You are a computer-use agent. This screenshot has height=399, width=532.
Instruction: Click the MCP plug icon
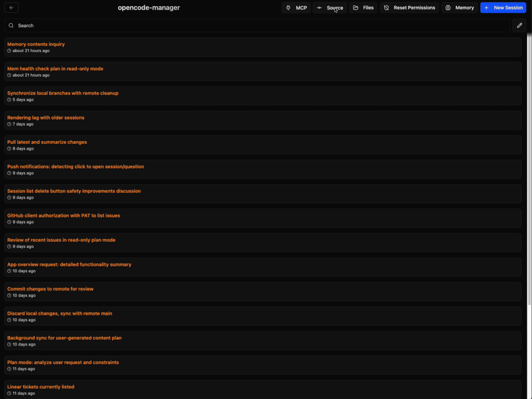tap(288, 8)
